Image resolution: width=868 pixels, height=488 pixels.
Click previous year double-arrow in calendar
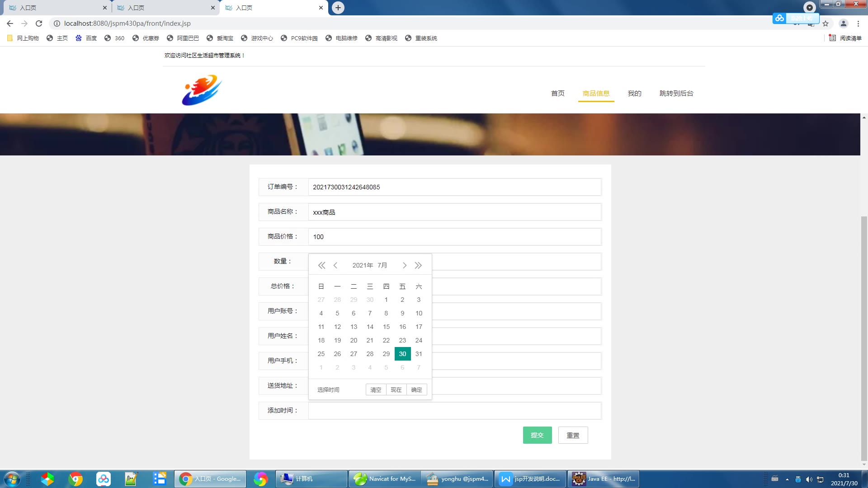tap(321, 265)
